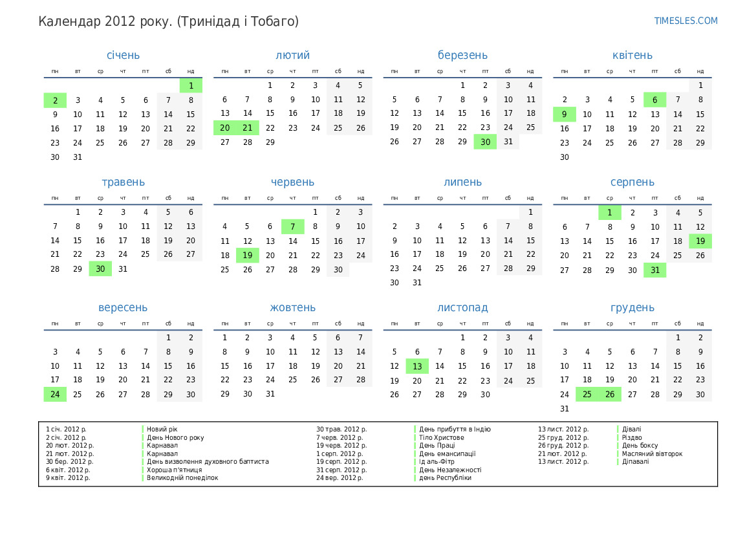Click highlighted 13 in листопад
The image size is (756, 535).
click(417, 367)
